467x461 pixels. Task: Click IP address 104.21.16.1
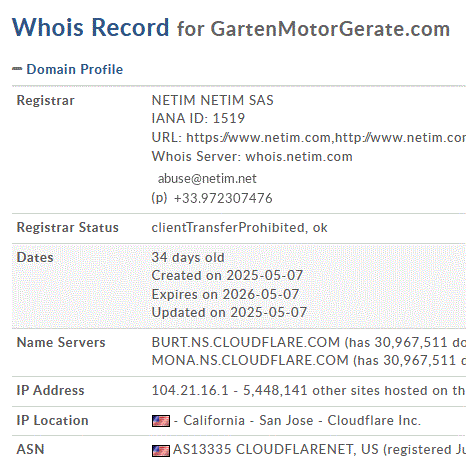click(190, 391)
